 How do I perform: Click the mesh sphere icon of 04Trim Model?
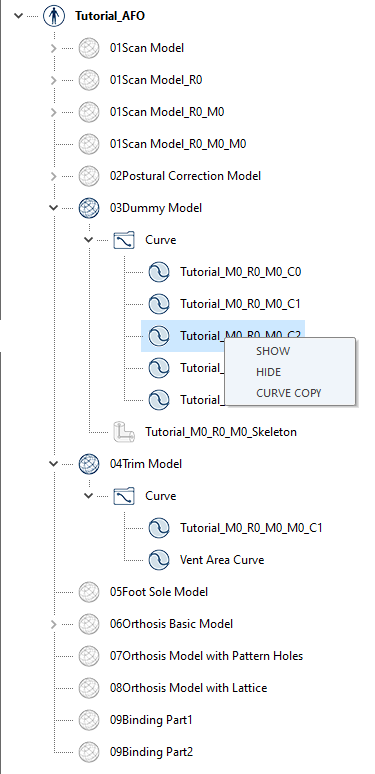pos(89,464)
